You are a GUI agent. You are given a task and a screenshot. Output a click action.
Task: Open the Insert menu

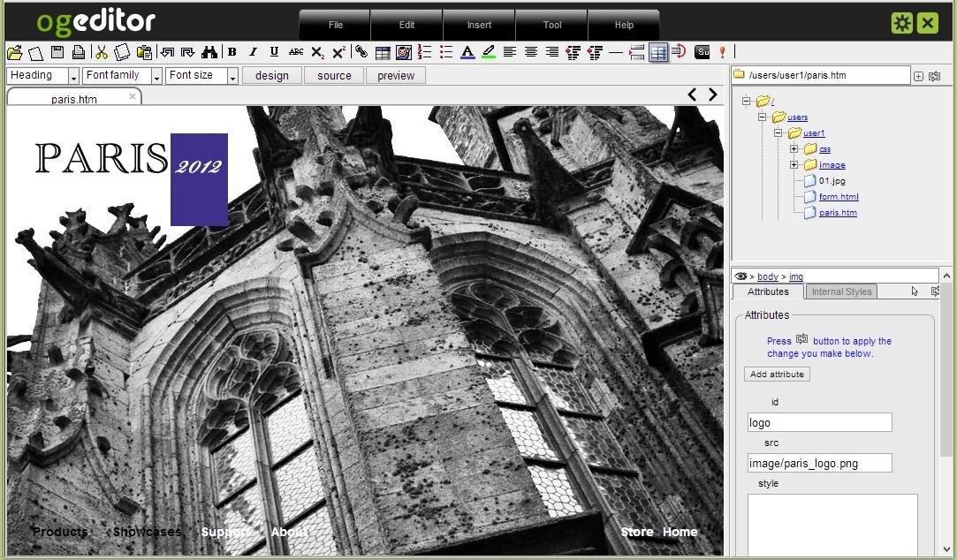point(478,25)
